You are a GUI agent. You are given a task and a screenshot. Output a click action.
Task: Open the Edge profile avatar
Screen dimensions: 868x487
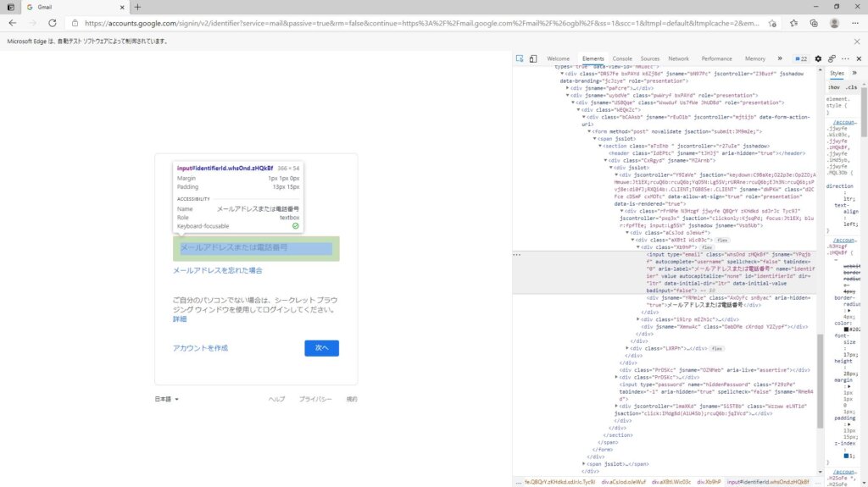(835, 23)
